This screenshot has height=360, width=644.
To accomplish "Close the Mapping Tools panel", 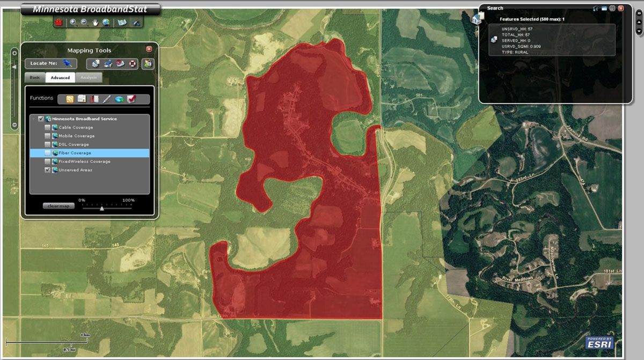I will click(x=149, y=49).
